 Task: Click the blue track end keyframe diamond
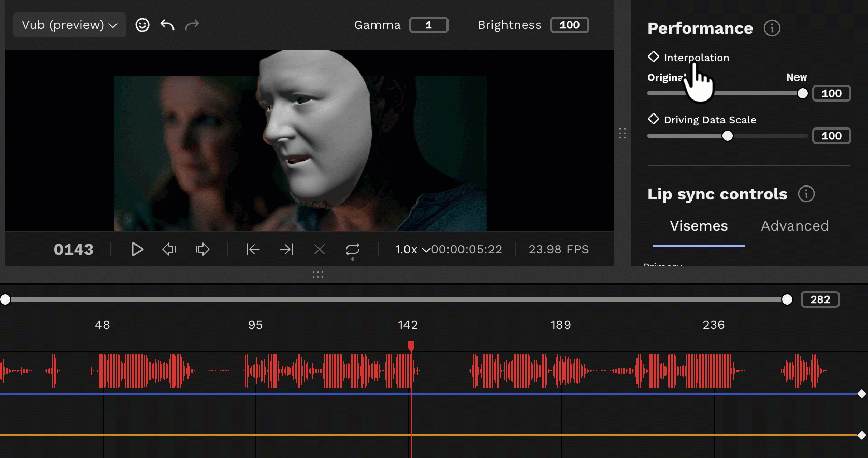tap(862, 394)
